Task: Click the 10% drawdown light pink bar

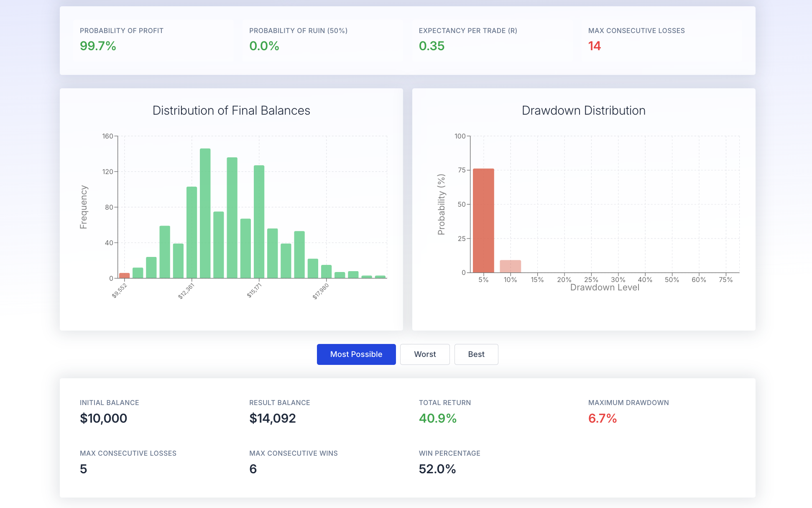Action: click(x=511, y=267)
